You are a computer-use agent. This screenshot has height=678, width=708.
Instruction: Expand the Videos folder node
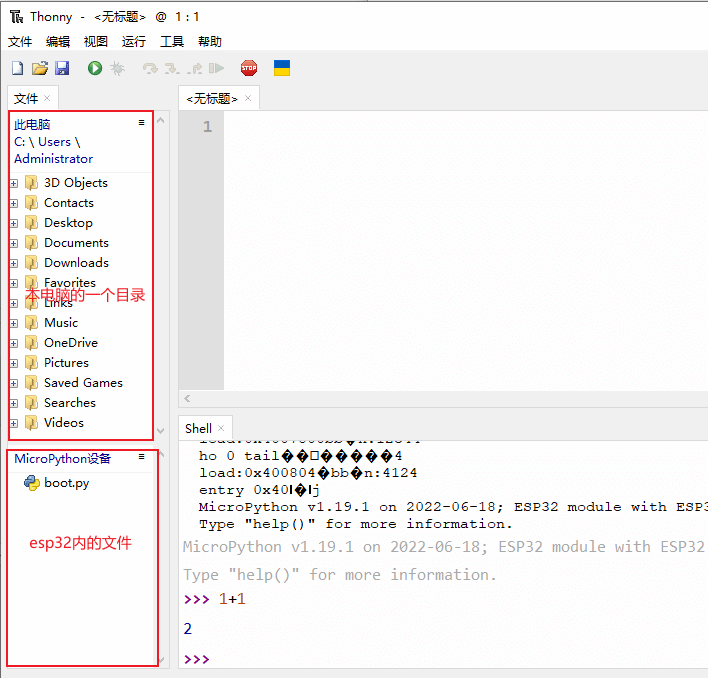coord(14,423)
